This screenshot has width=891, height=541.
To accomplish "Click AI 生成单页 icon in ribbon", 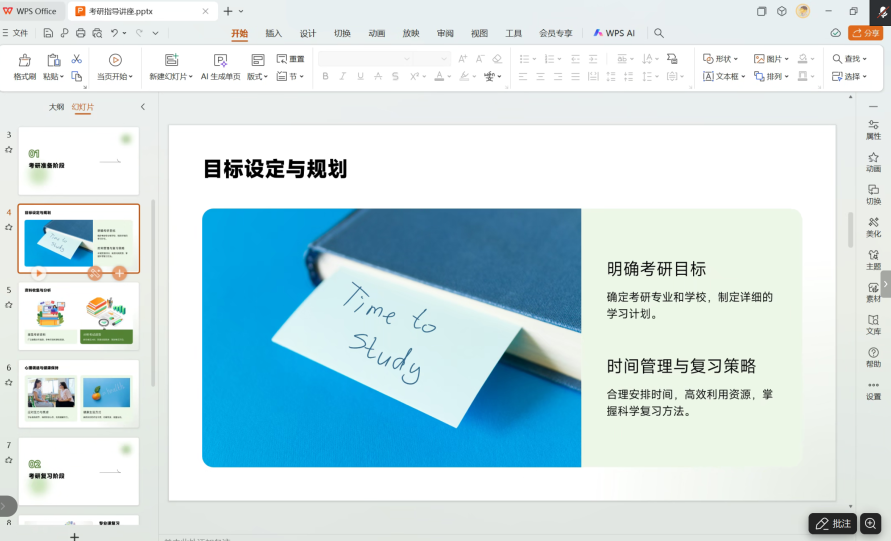I will (x=220, y=60).
